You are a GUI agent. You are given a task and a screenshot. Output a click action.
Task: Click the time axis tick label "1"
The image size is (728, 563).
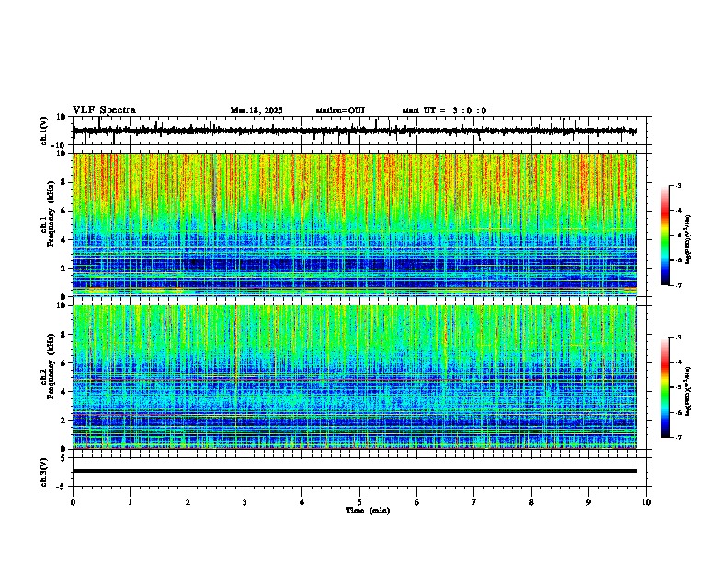coord(130,502)
